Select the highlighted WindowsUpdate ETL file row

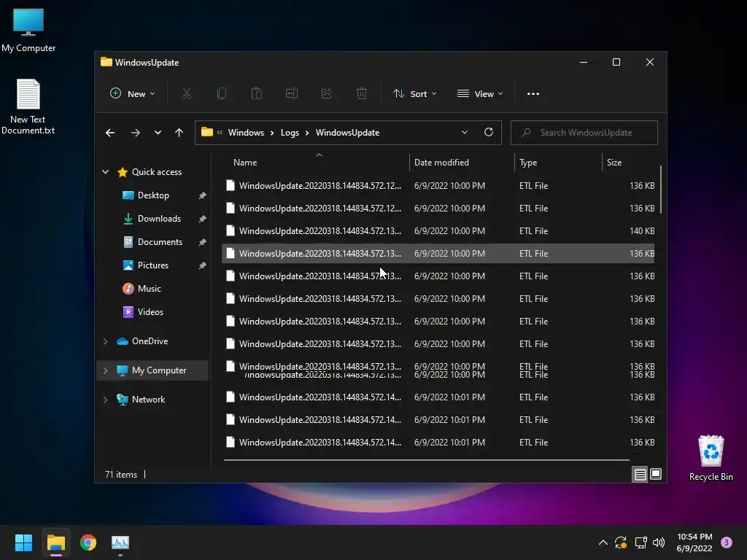438,253
